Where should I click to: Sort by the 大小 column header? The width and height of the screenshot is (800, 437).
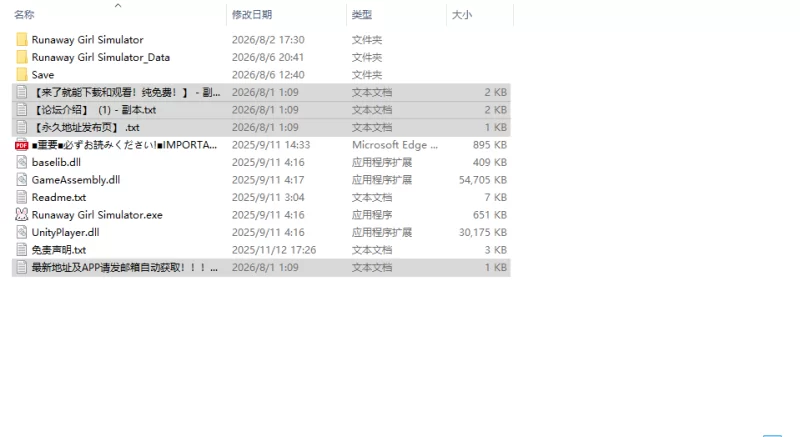462,15
